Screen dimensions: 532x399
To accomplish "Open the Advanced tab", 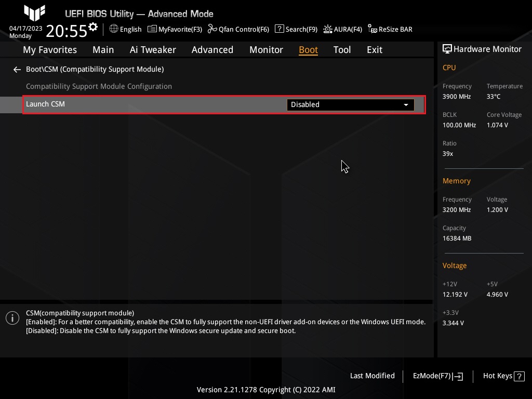I will [x=212, y=50].
